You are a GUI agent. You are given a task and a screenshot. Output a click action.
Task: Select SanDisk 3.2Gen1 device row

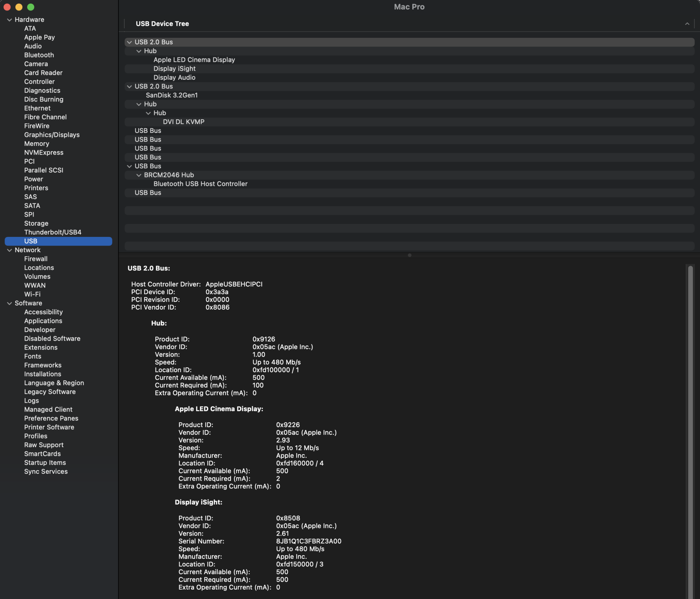[171, 95]
